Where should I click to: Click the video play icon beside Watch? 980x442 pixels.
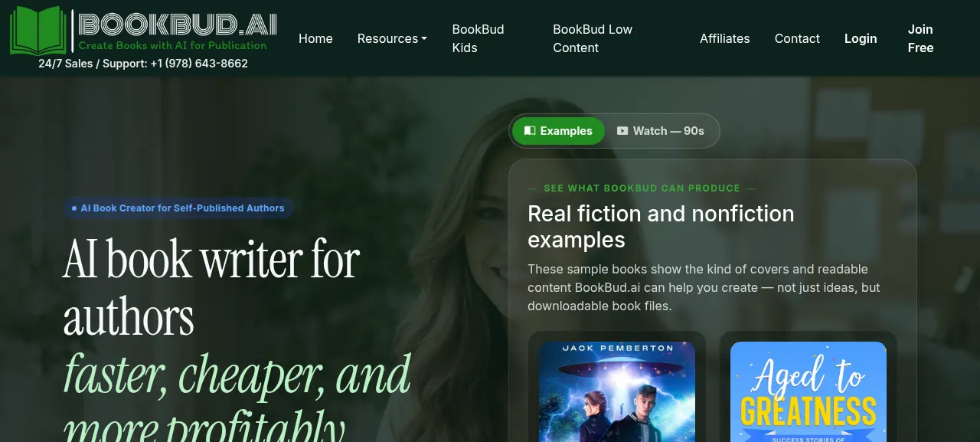pyautogui.click(x=622, y=131)
